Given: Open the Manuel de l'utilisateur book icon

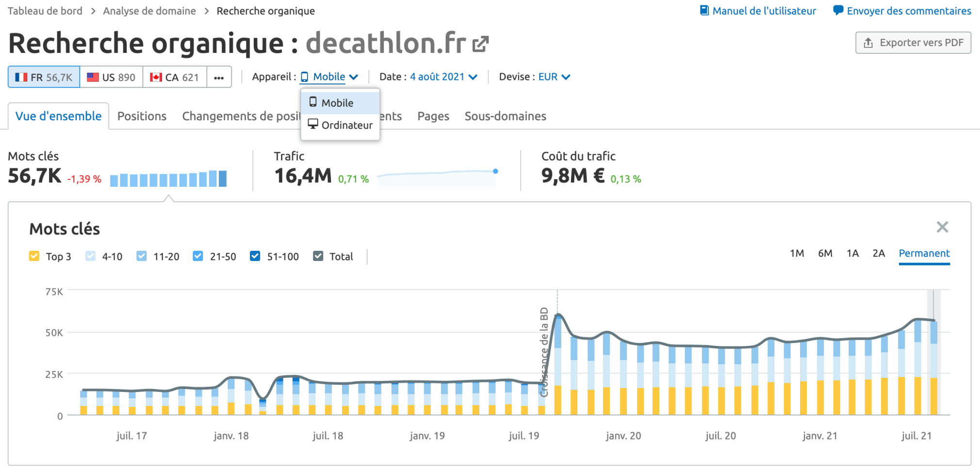Looking at the screenshot, I should (x=703, y=10).
